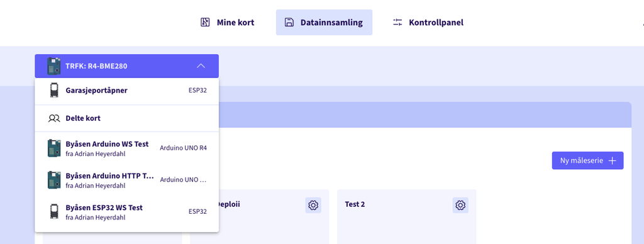
Task: Click the board thumbnail next to TRFK: R4-BME280
Action: [54, 66]
